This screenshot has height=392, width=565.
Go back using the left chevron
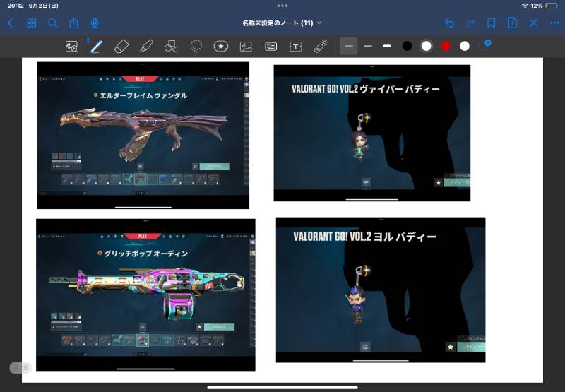point(10,23)
